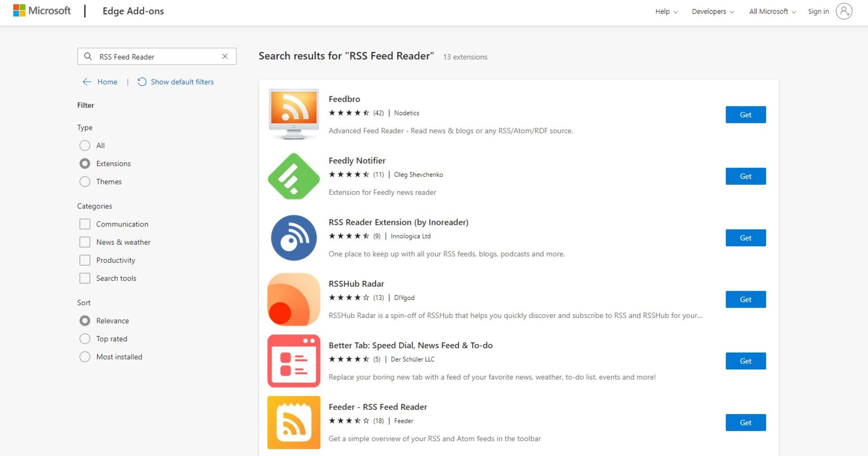Expand the Help dropdown menu
Image resolution: width=868 pixels, height=456 pixels.
click(666, 11)
